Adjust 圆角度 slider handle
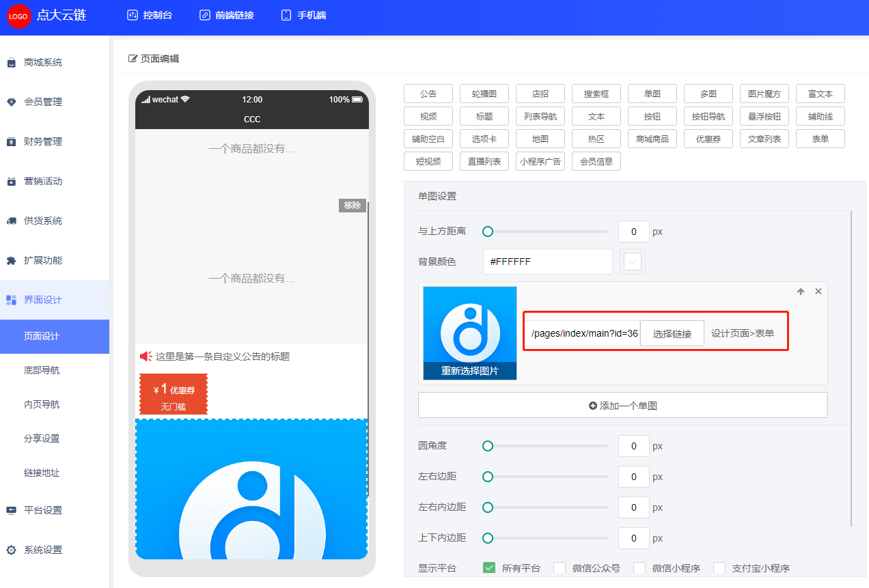Image resolution: width=869 pixels, height=588 pixels. coord(488,446)
